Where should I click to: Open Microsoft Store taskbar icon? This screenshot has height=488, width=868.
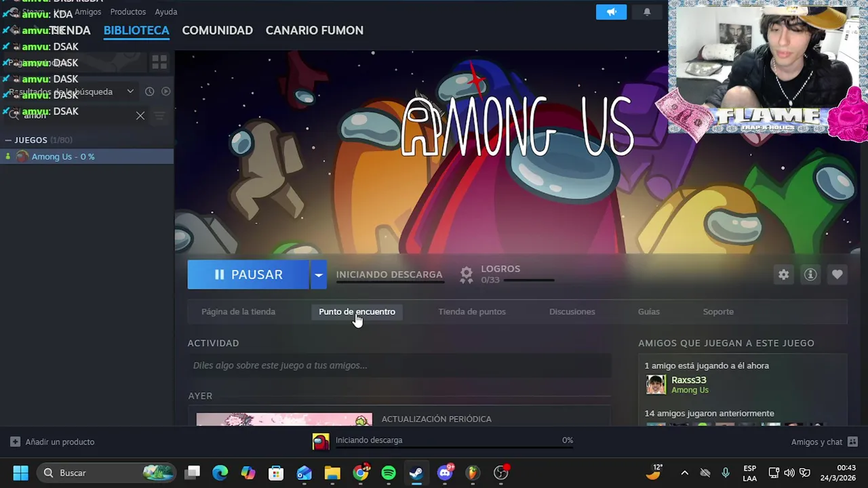276,472
